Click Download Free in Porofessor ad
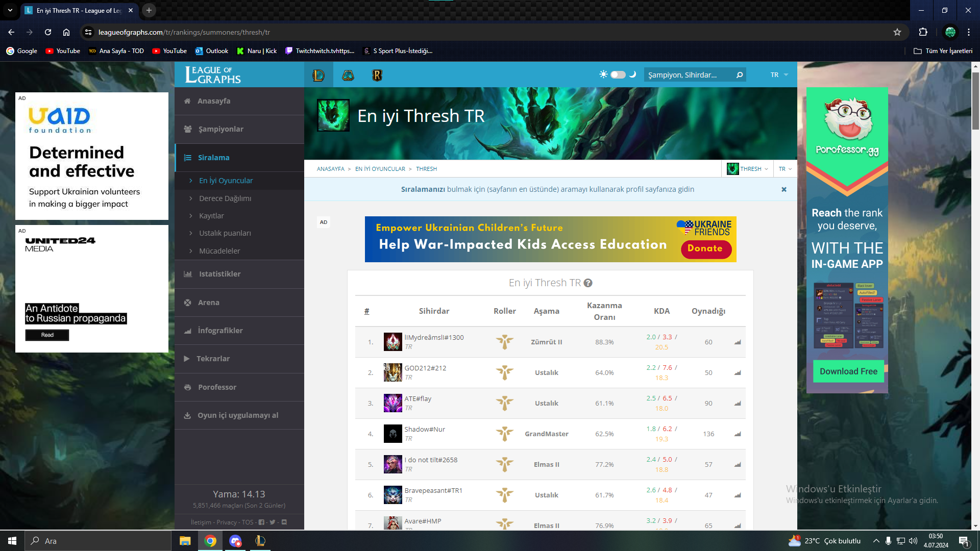Viewport: 980px width, 551px height. [x=848, y=371]
